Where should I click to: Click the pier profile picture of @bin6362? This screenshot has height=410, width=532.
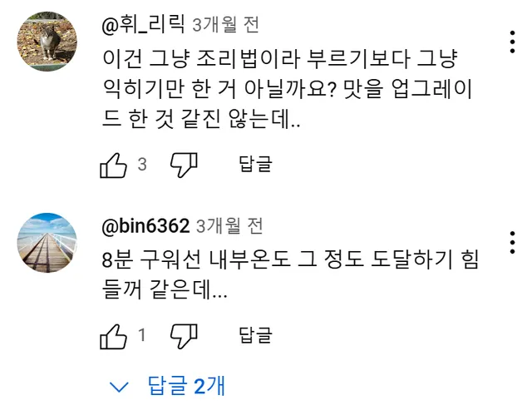(x=48, y=242)
